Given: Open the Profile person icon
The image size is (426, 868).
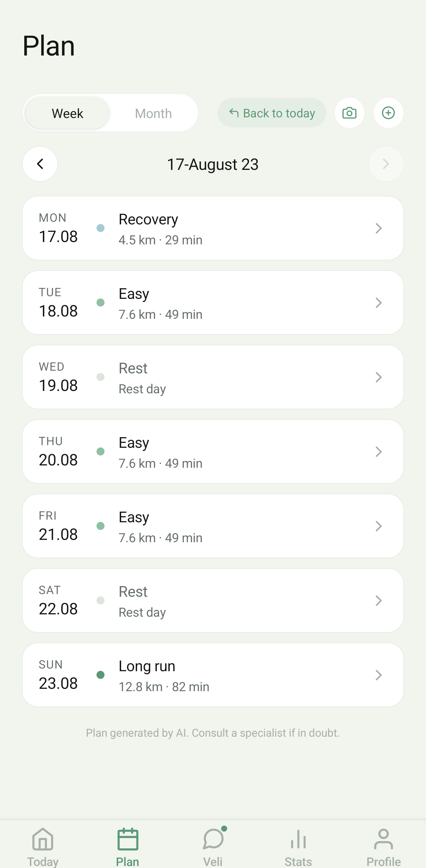Looking at the screenshot, I should point(383,839).
